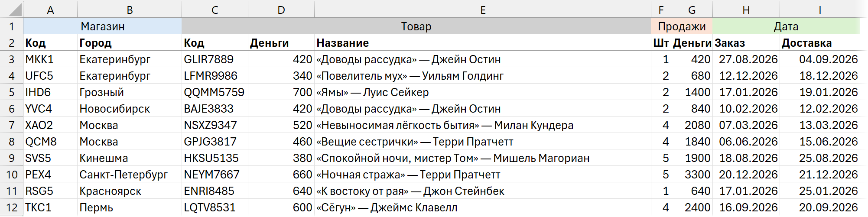The image size is (868, 217).
Task: Select the merged 'Магазин' header cell
Action: [x=103, y=26]
